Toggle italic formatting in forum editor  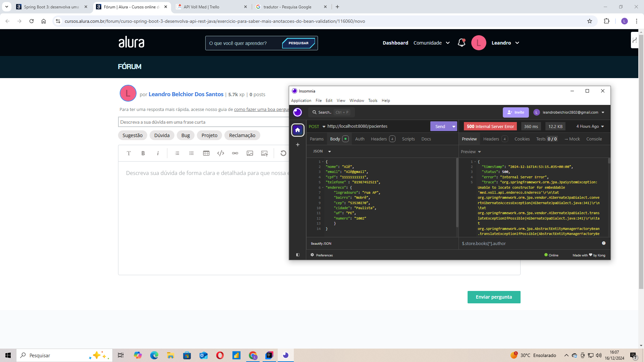158,153
